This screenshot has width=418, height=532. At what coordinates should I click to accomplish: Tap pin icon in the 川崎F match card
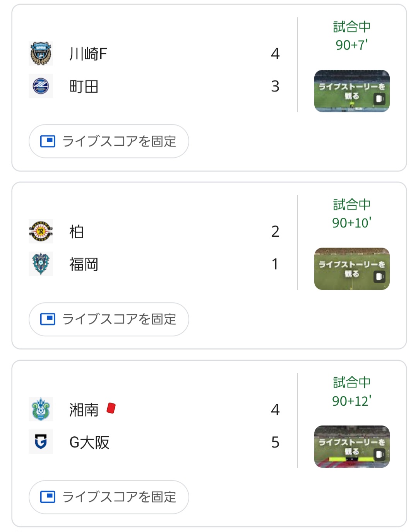pyautogui.click(x=48, y=141)
